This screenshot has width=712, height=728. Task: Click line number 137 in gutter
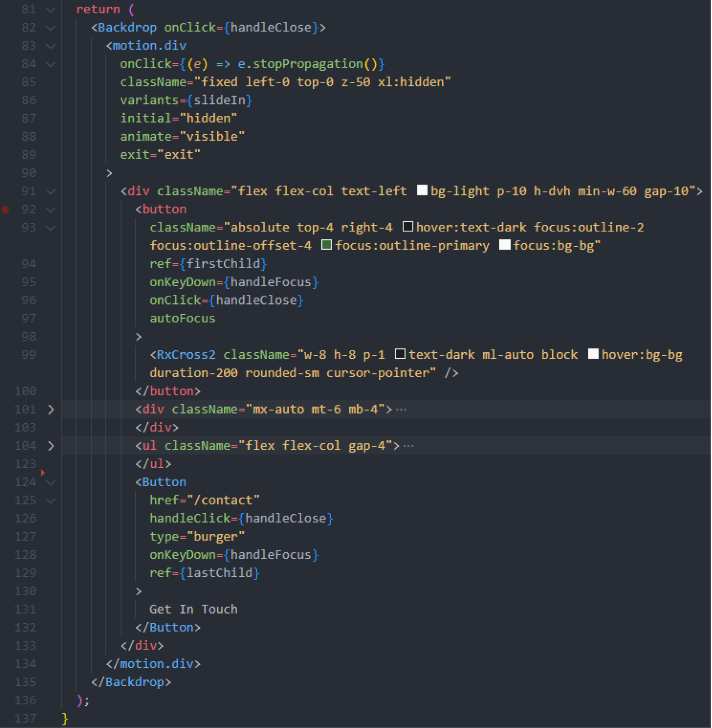(x=25, y=718)
